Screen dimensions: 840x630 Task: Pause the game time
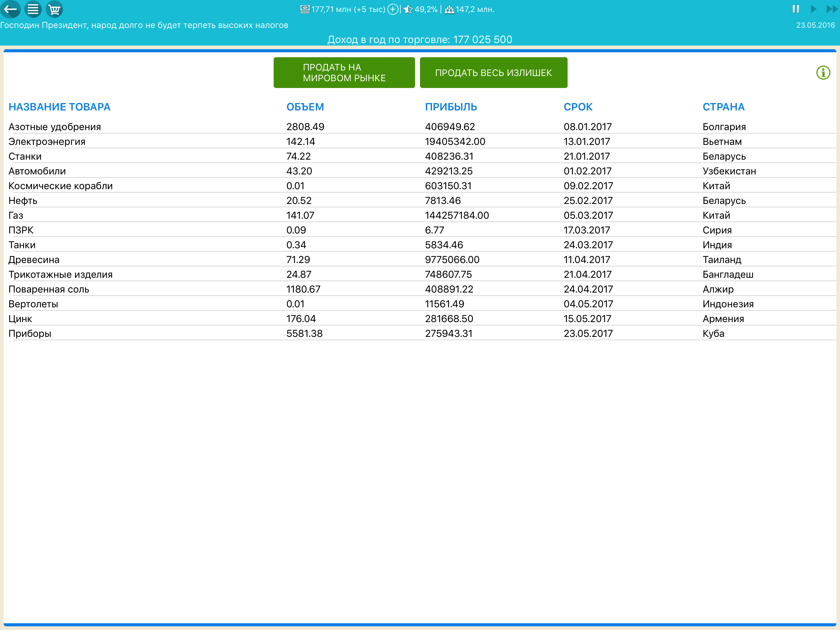click(x=795, y=9)
